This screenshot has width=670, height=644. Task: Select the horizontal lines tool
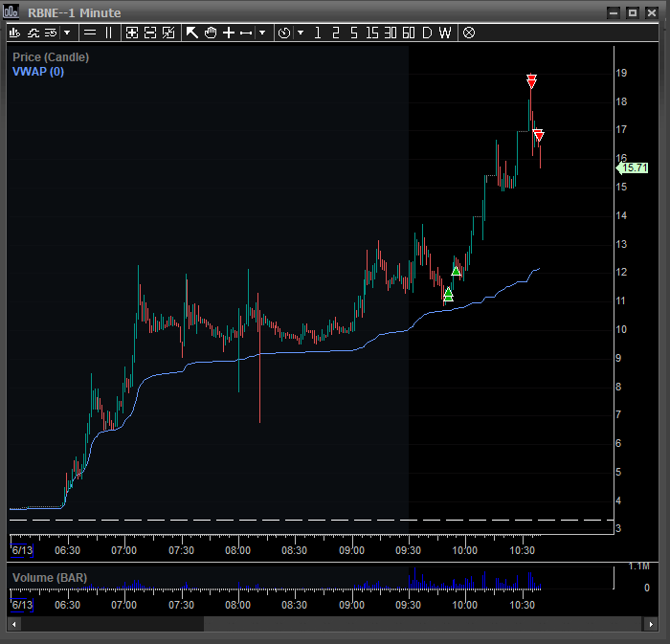[90, 33]
